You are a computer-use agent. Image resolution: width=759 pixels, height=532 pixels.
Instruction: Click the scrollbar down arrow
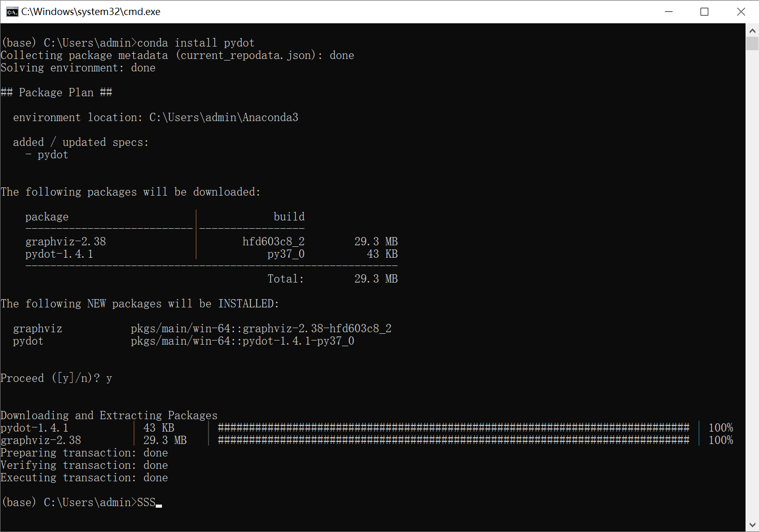click(752, 525)
